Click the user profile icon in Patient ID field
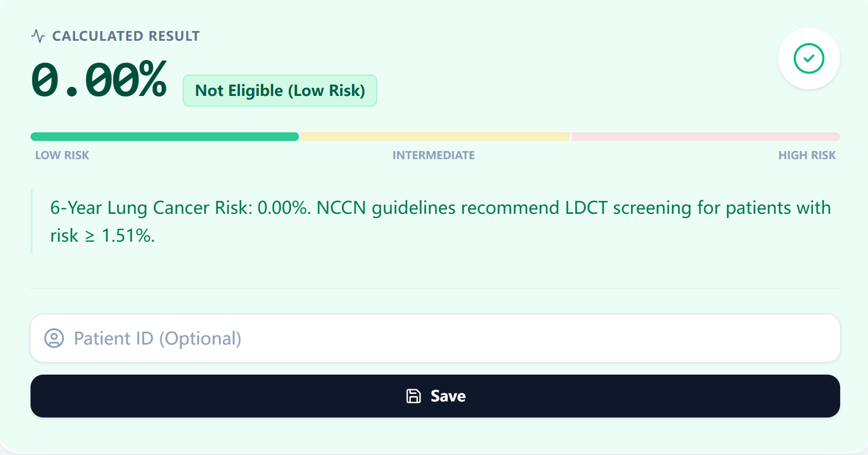The height and width of the screenshot is (455, 868). click(54, 338)
